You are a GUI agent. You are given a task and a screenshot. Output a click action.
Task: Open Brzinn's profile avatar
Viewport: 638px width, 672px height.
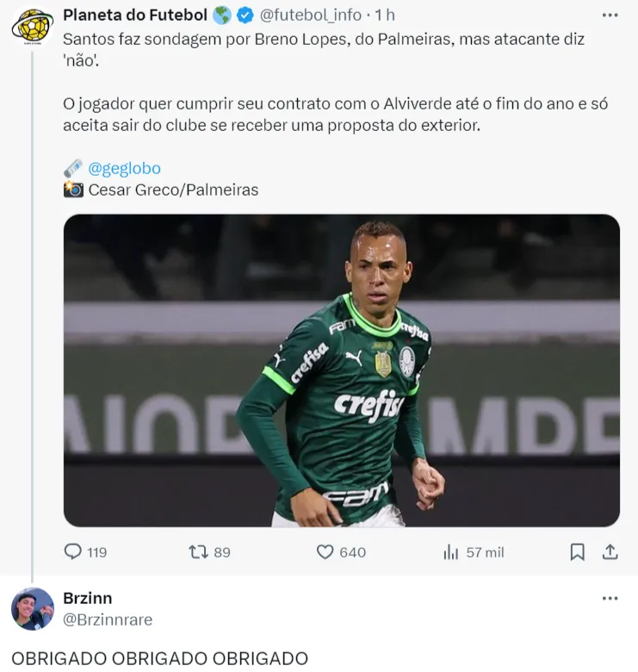[x=33, y=608]
